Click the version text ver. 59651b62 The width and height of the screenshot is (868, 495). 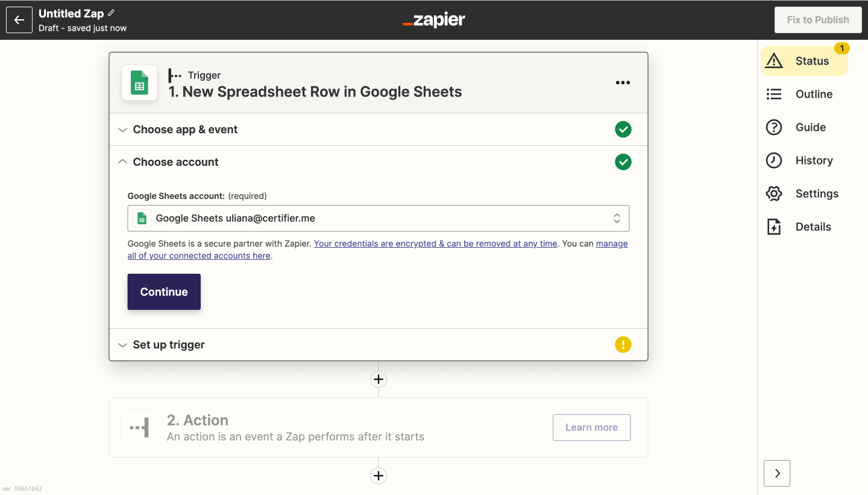(22, 489)
